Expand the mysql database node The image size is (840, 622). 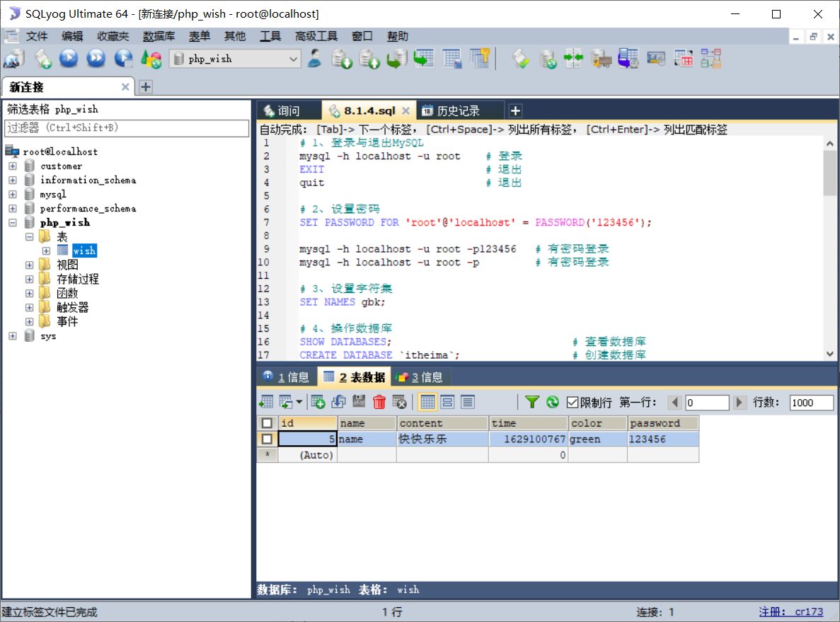(13, 194)
